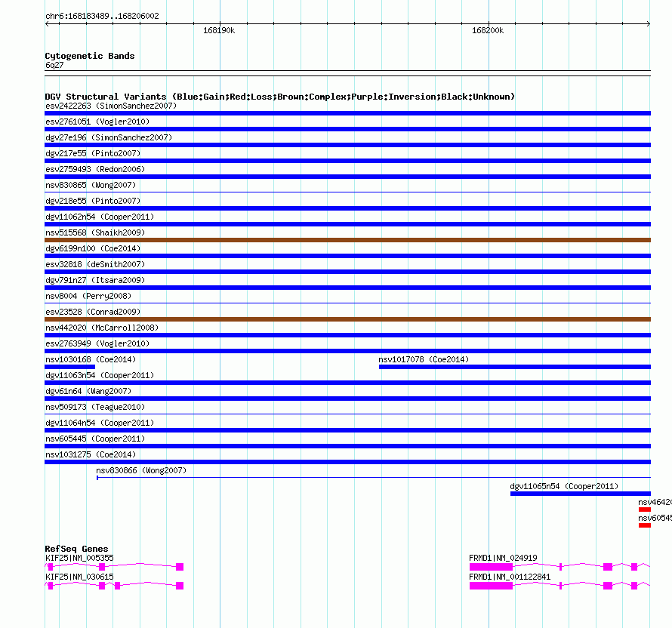Click the DGV Structural Variants track title
The height and width of the screenshot is (628, 672).
[x=279, y=97]
